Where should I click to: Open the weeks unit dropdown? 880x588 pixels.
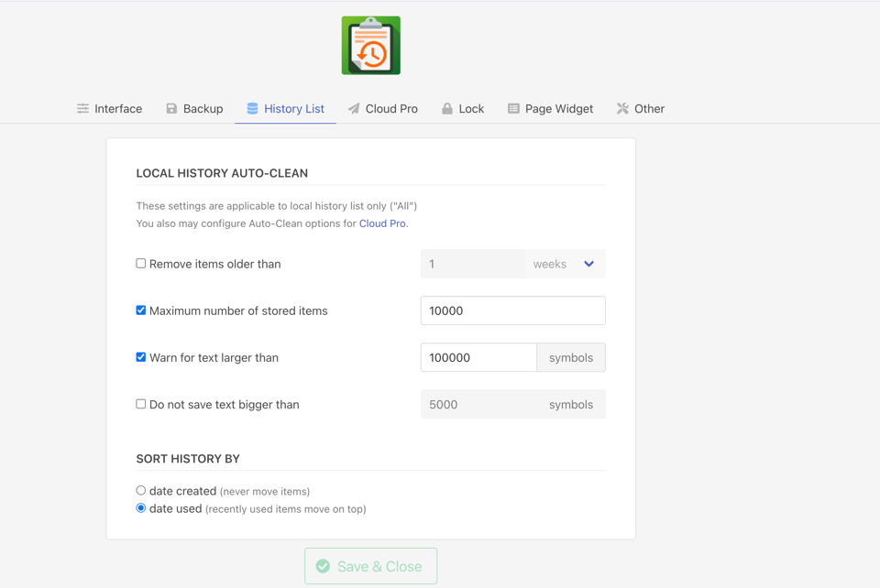click(x=565, y=264)
